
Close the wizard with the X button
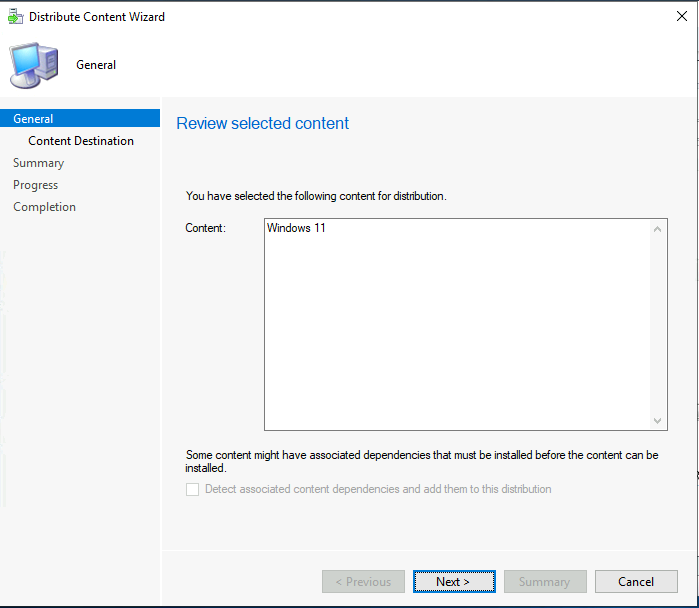pos(682,16)
